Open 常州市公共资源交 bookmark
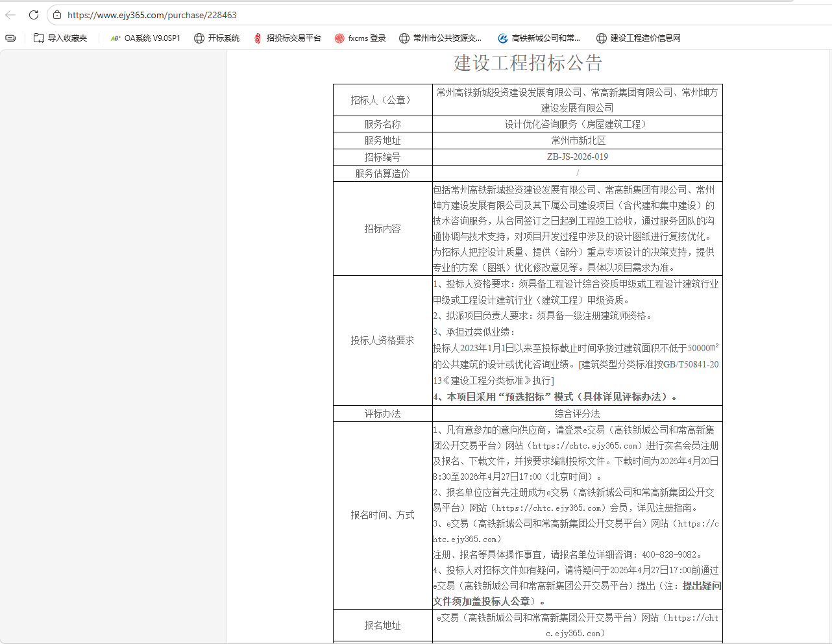The width and height of the screenshot is (832, 644). click(x=440, y=38)
